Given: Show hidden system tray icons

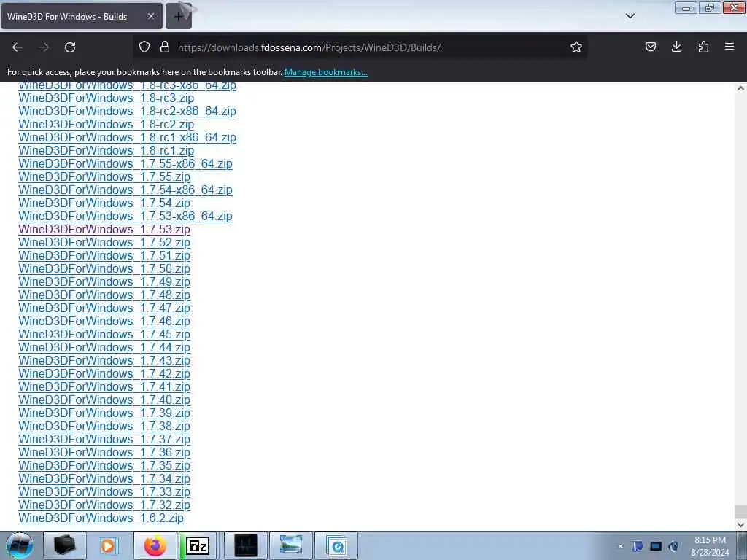Looking at the screenshot, I should pos(620,546).
